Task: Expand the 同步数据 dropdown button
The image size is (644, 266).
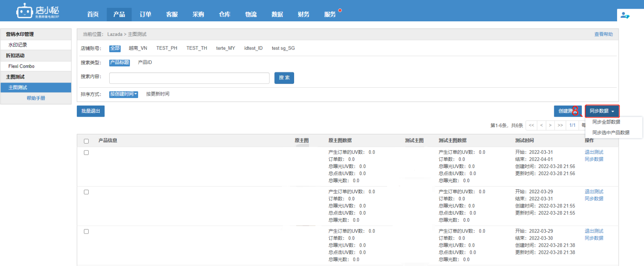Action: [602, 111]
